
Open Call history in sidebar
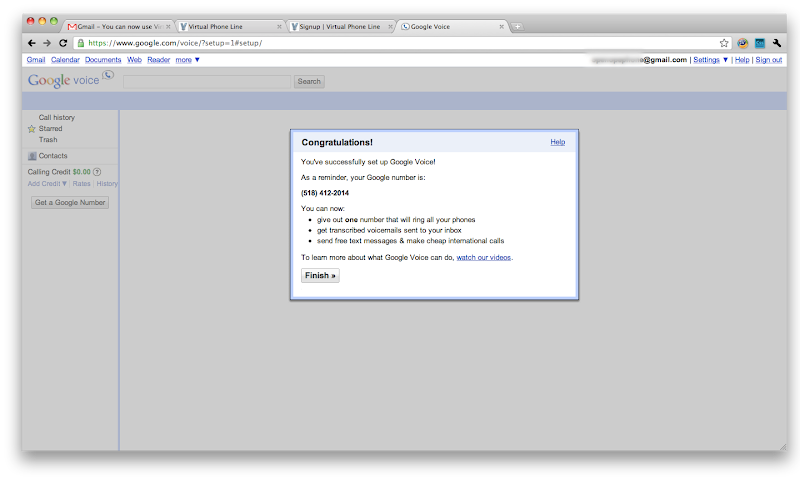point(57,118)
